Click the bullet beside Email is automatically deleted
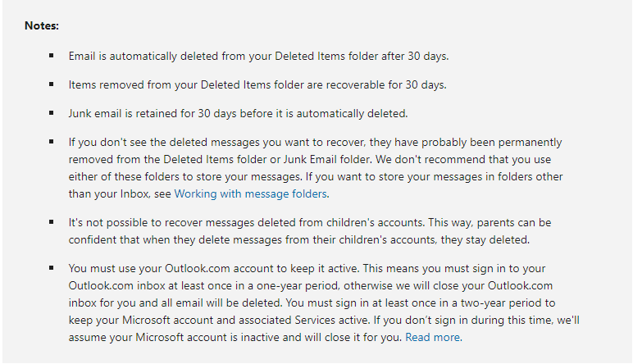633x364 pixels. pos(52,55)
